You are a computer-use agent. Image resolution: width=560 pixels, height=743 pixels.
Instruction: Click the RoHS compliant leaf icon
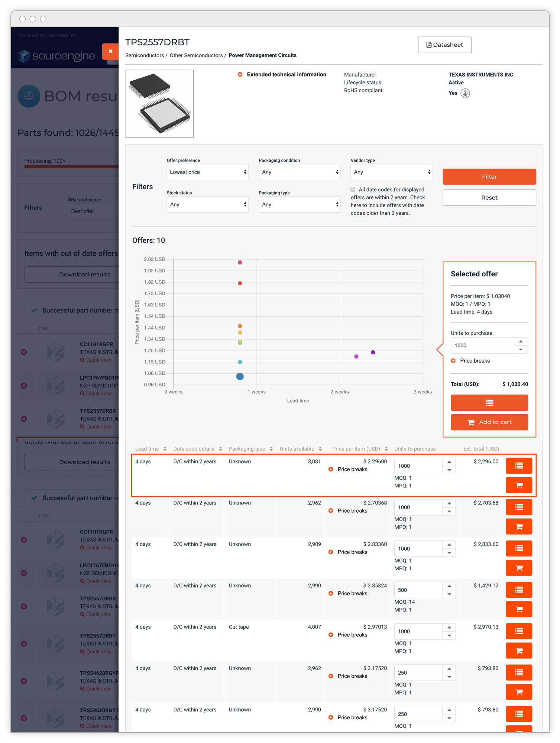click(465, 93)
